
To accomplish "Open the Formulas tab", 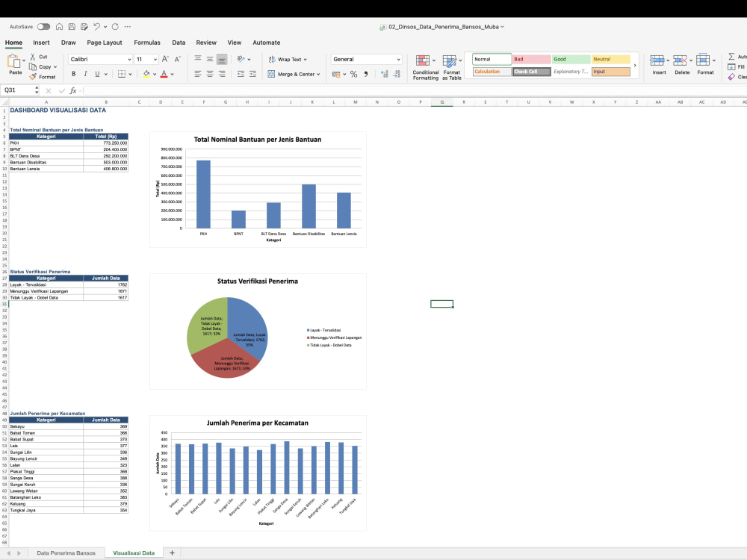I will click(x=146, y=43).
